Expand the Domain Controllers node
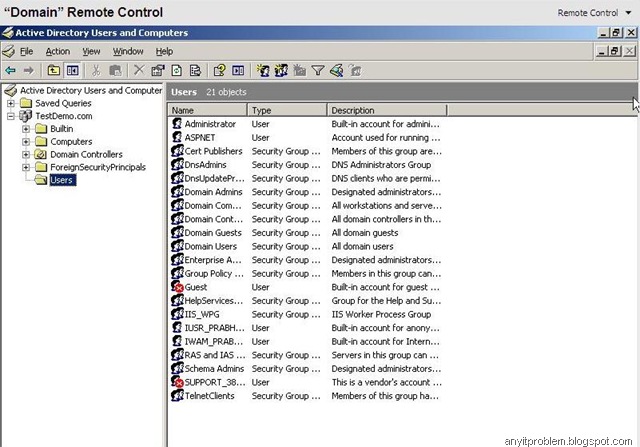Screen dimensions: 640x447 [x=26, y=154]
